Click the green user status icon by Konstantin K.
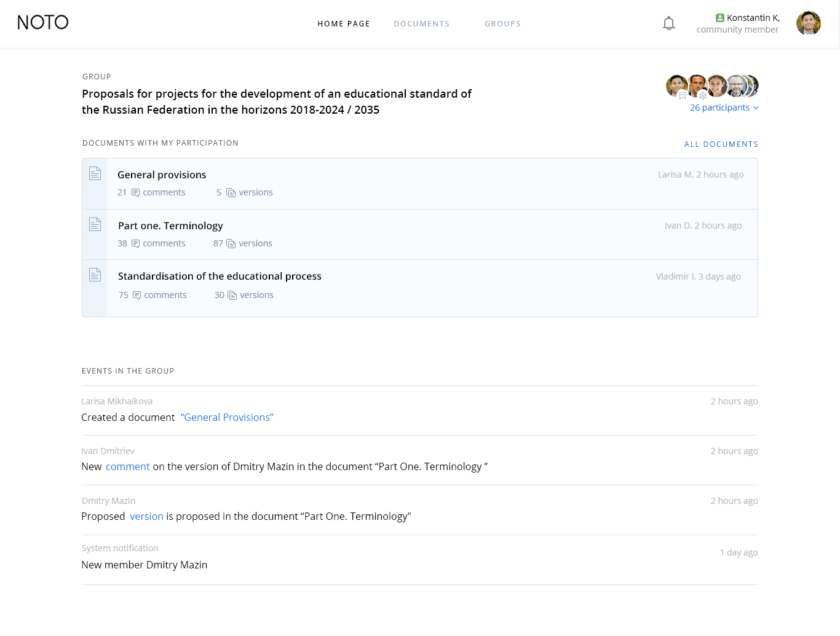Viewport: 840px width, 636px height. [720, 18]
